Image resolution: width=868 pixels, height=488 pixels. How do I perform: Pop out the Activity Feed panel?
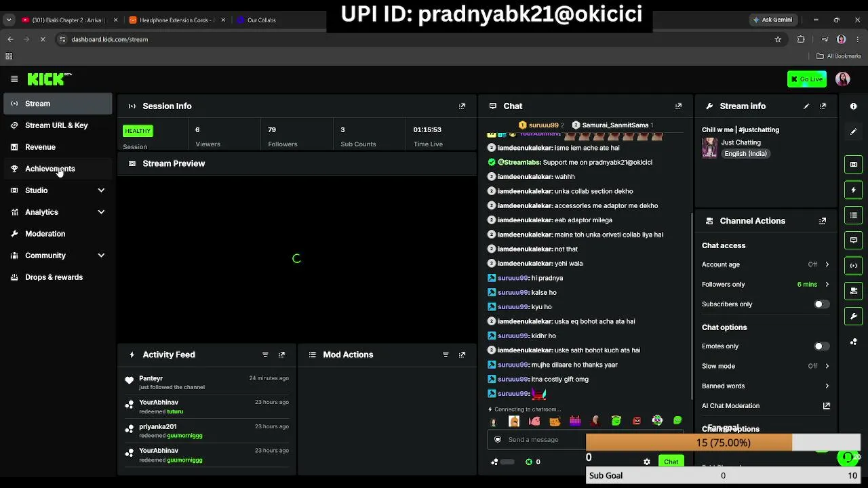tap(282, 354)
